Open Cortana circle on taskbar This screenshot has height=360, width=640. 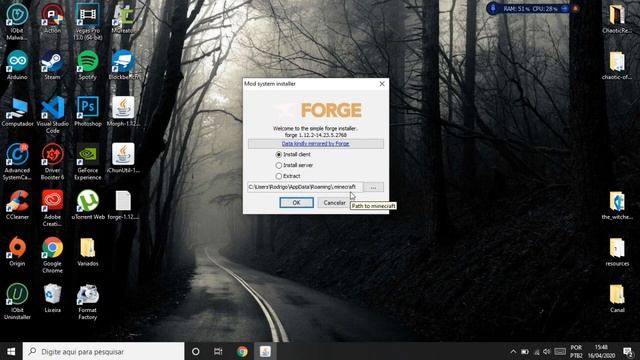(196, 351)
